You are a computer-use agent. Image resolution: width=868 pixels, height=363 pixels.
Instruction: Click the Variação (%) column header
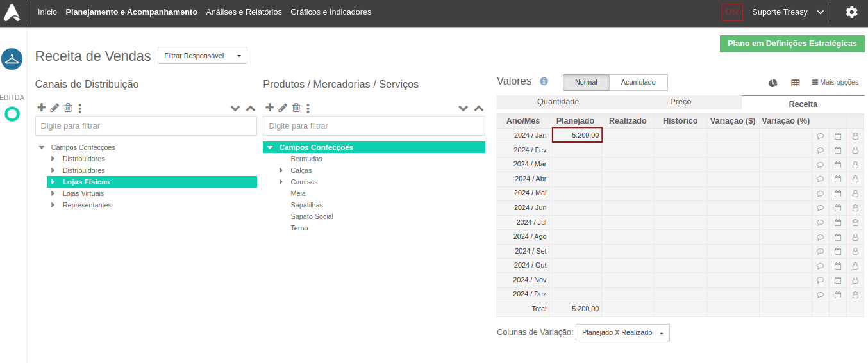[x=785, y=120]
